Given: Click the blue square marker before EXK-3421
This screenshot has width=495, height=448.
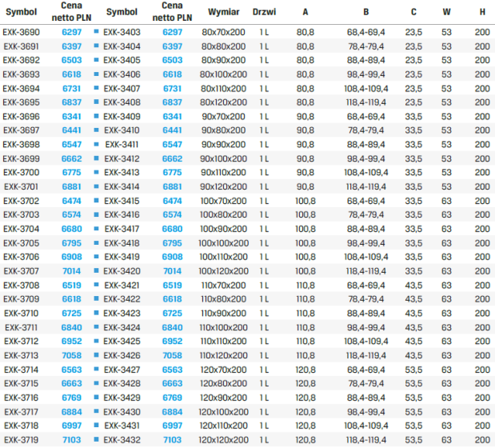Looking at the screenshot, I should [96, 285].
